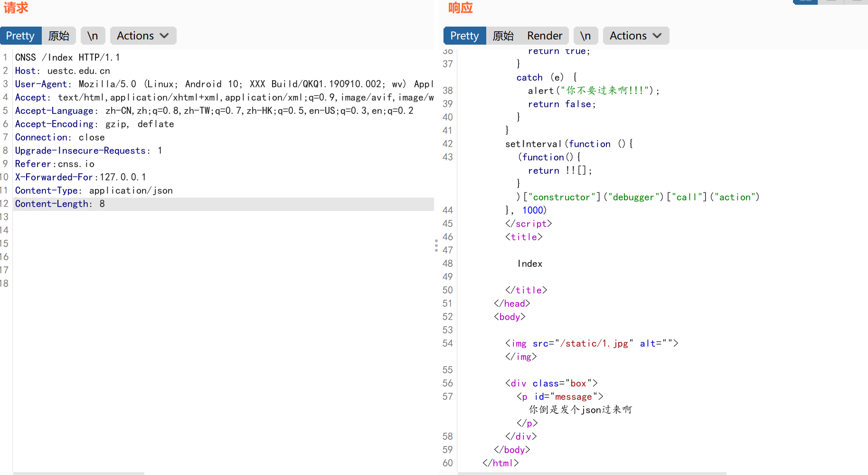Click the closing </div> tag
The height and width of the screenshot is (475, 868).
[x=521, y=437]
